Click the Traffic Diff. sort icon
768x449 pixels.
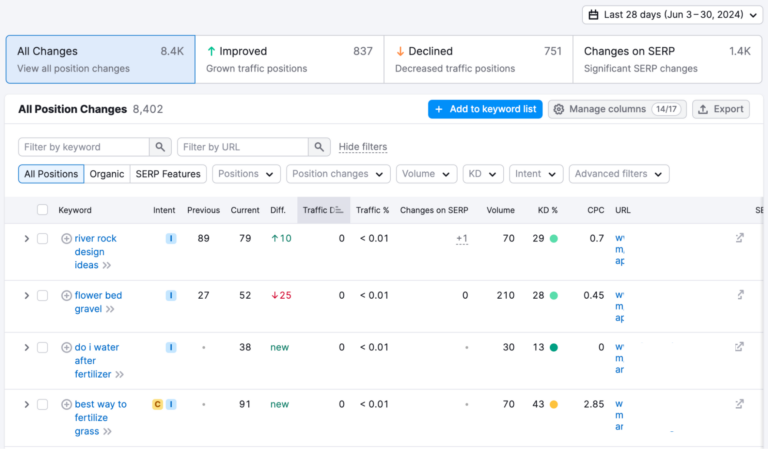[337, 210]
